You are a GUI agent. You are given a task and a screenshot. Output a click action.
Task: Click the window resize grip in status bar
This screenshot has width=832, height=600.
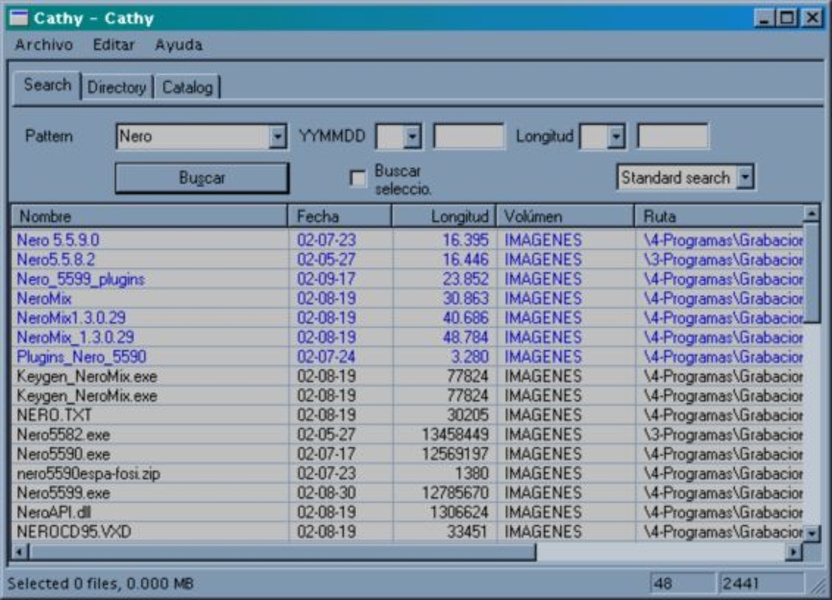point(819,586)
